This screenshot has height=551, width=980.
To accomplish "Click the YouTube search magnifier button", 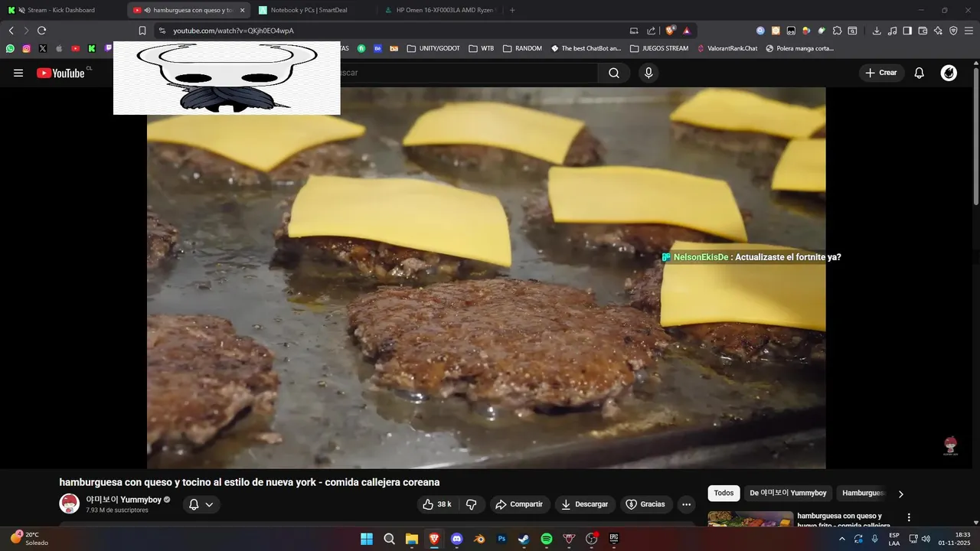I will pos(614,73).
